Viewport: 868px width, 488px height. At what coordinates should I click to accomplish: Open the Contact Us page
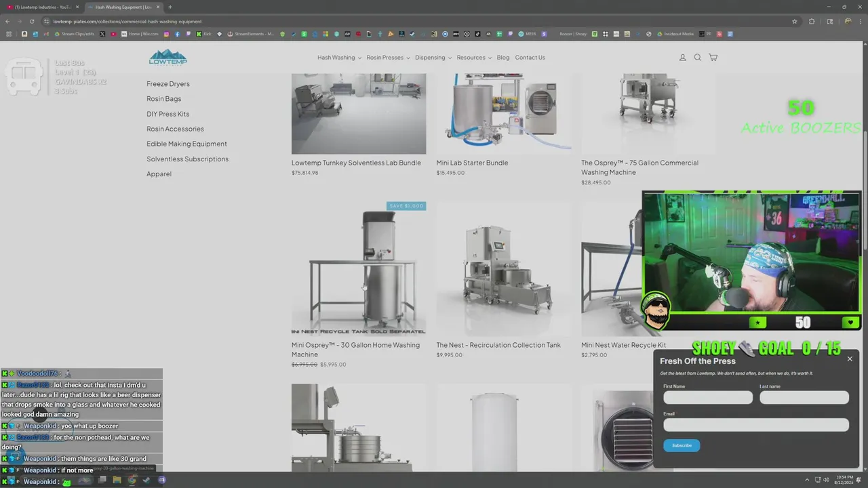click(x=530, y=58)
